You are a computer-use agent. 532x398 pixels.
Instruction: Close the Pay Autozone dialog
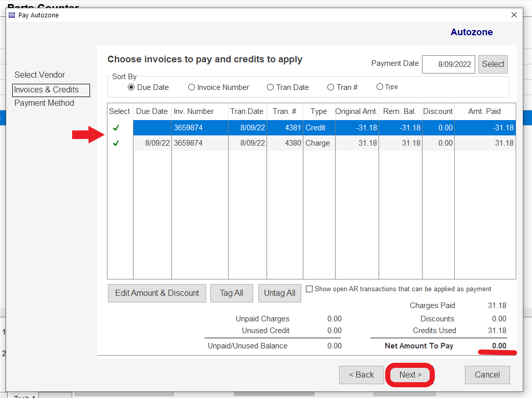point(514,15)
